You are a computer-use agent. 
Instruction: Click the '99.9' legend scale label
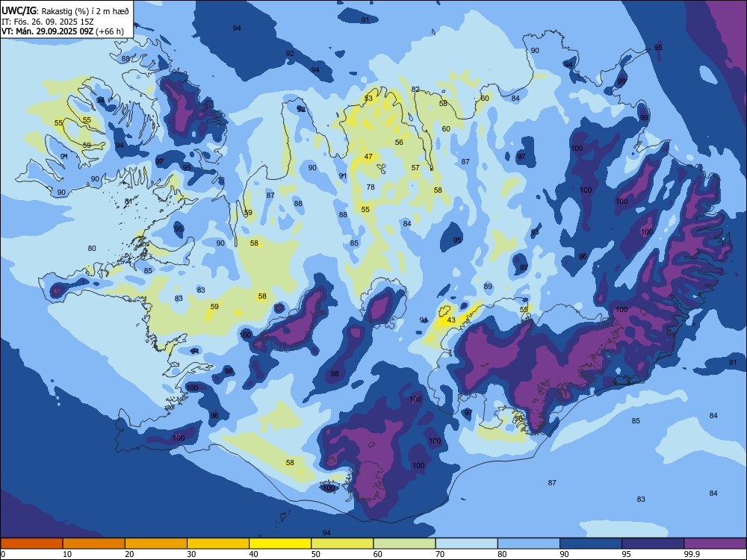692,554
